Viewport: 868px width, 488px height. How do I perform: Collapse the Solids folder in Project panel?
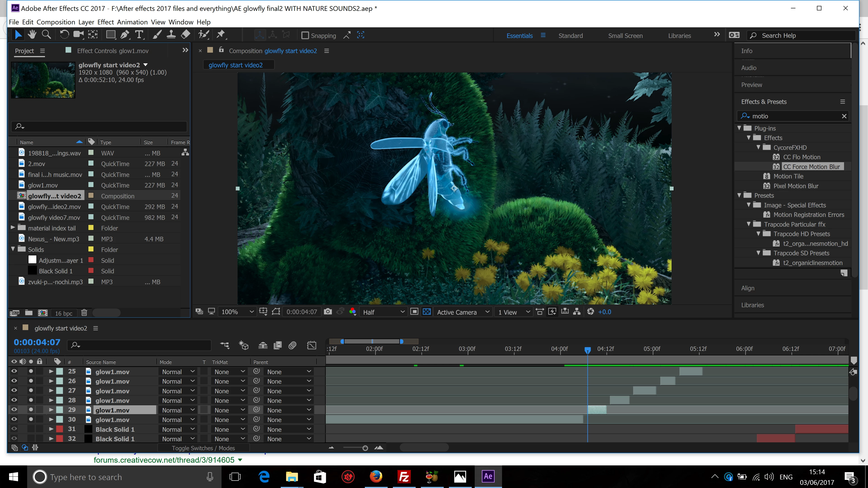coord(13,249)
